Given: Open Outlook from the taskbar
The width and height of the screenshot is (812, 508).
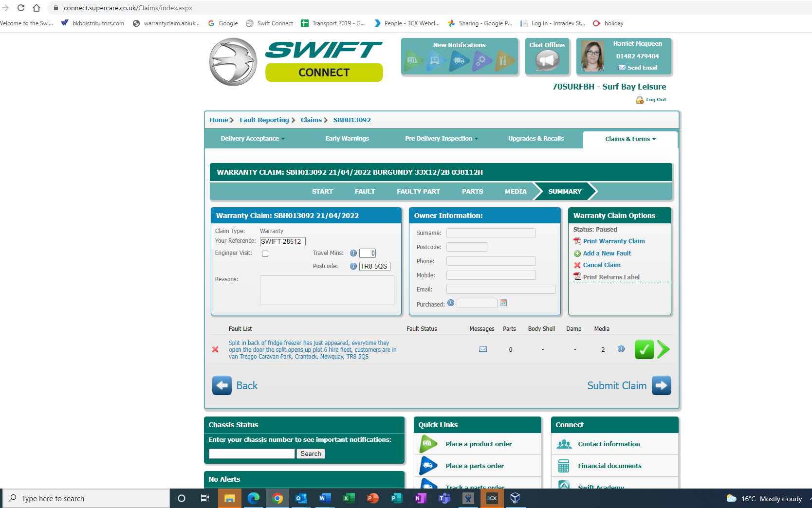Looking at the screenshot, I should [x=301, y=498].
